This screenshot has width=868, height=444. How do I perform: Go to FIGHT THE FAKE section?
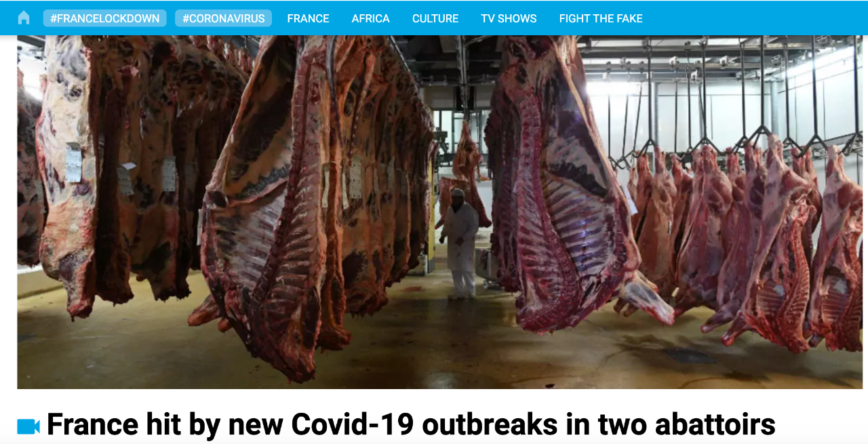coord(601,18)
